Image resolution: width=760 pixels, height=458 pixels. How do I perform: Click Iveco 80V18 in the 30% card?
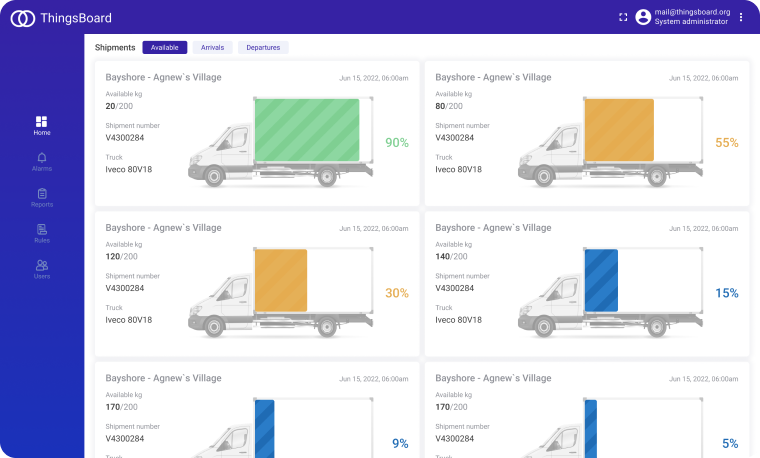click(128, 320)
